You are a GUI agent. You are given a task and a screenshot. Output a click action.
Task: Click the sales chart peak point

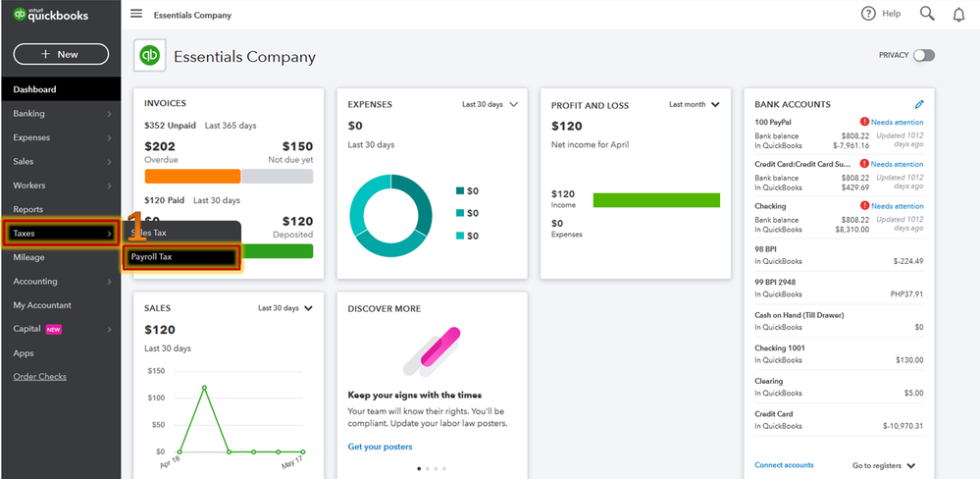click(x=204, y=388)
